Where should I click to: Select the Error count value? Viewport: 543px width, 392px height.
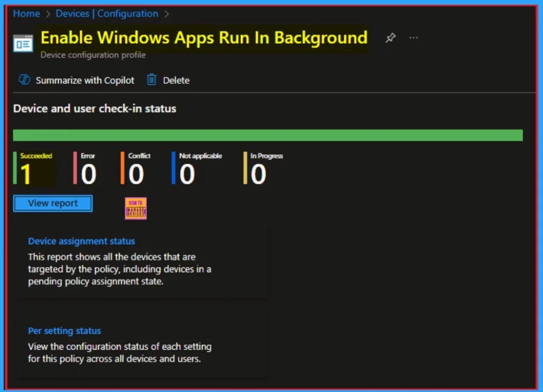(x=89, y=174)
